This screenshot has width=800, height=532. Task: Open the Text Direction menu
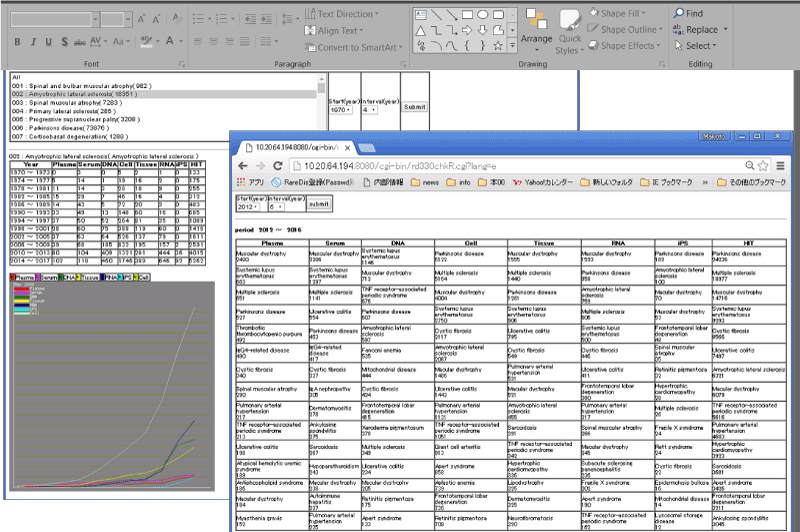click(x=350, y=14)
